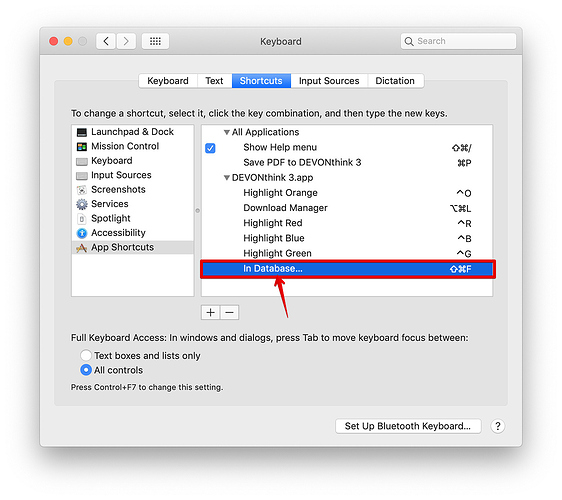Select the Services gear icon
The image size is (562, 500).
coord(82,204)
